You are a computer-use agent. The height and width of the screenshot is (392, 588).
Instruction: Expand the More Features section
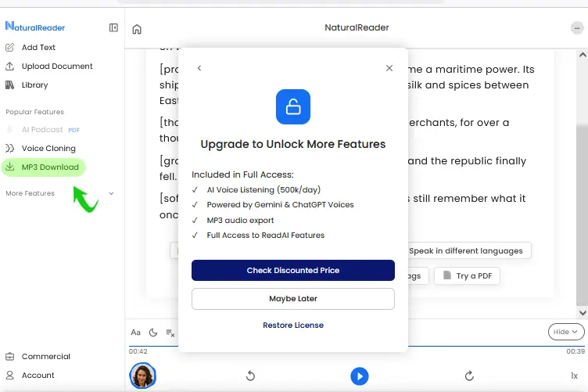tap(60, 193)
